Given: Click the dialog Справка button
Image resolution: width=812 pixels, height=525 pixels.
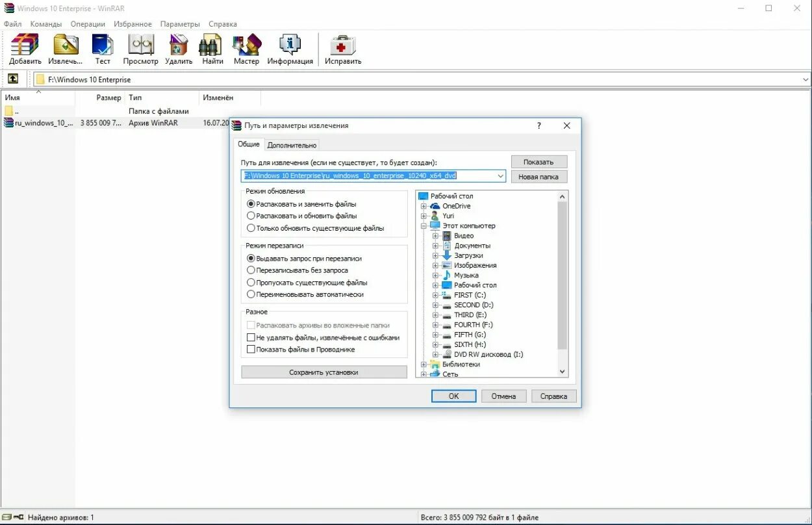Looking at the screenshot, I should 553,396.
